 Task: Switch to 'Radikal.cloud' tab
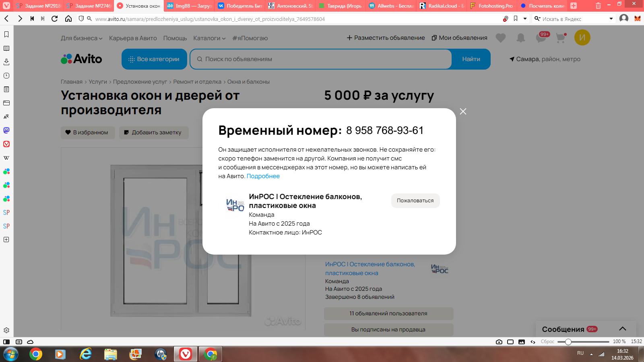pos(442,6)
